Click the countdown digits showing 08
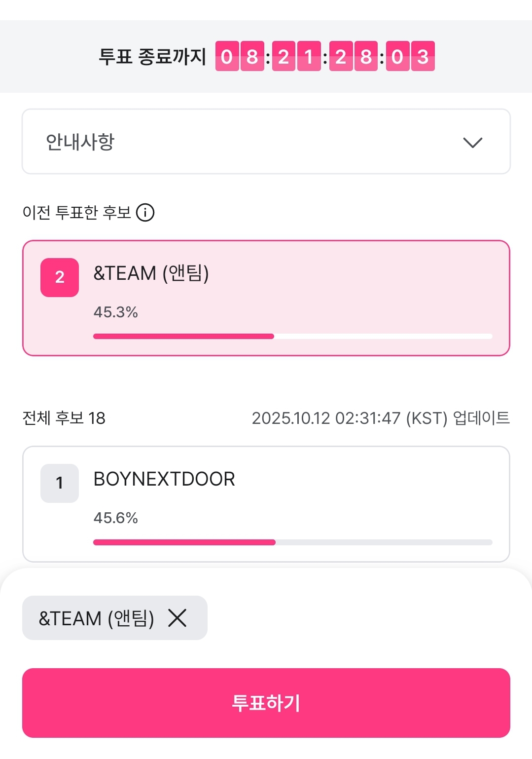The height and width of the screenshot is (759, 532). (x=240, y=56)
